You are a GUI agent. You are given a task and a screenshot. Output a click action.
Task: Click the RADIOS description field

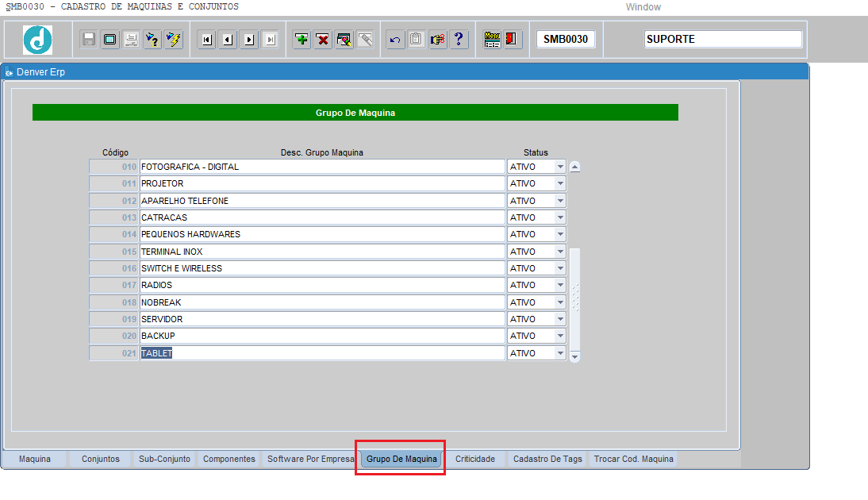[x=322, y=285]
